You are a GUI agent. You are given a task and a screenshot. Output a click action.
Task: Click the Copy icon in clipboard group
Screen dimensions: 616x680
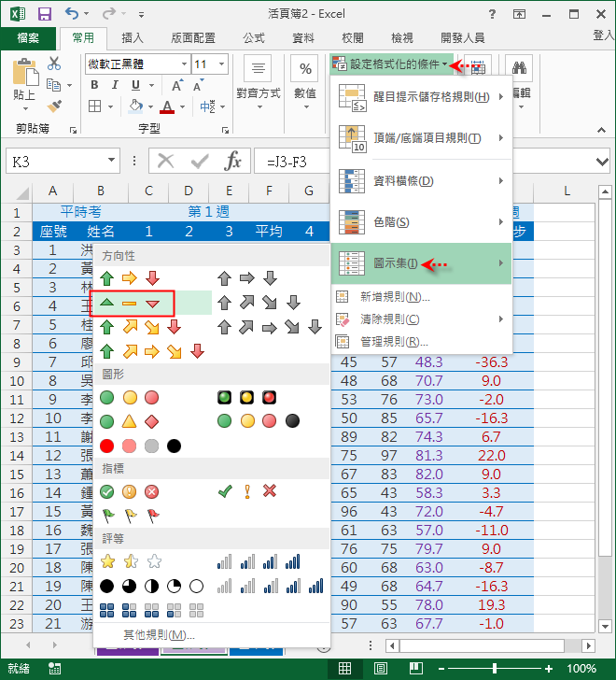point(53,85)
